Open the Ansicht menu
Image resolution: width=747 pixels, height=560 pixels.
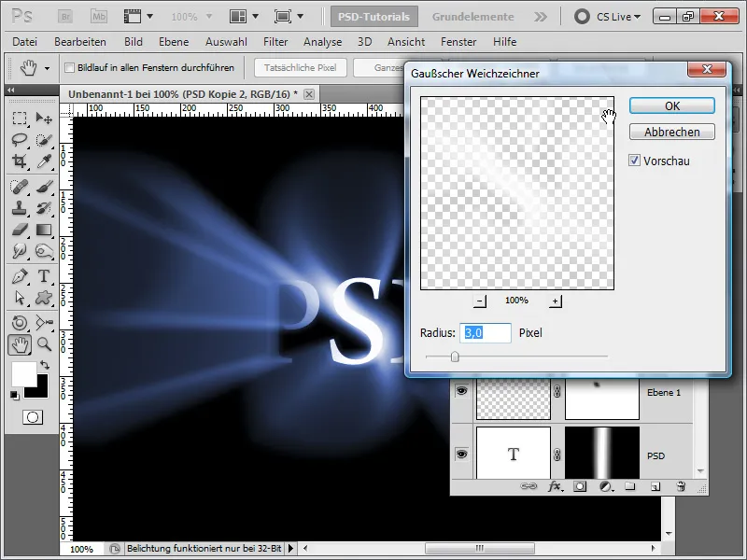click(406, 42)
